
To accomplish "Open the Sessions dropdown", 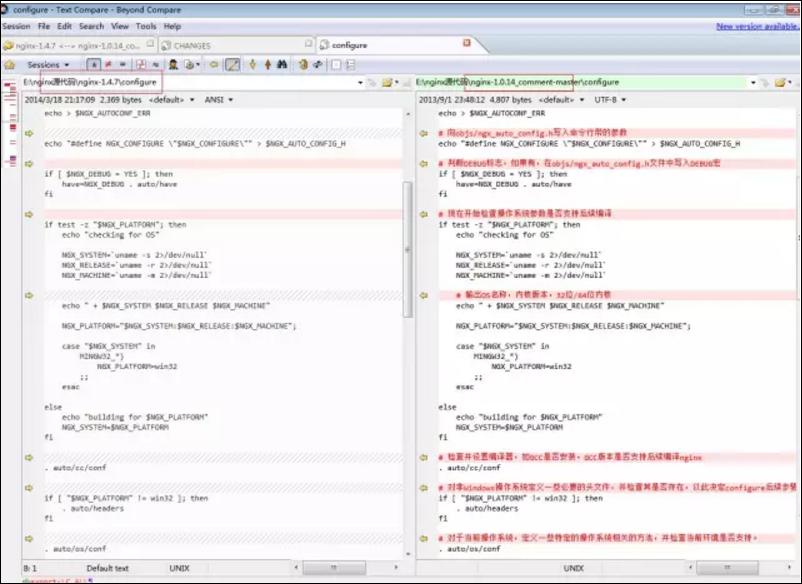I will [x=48, y=65].
